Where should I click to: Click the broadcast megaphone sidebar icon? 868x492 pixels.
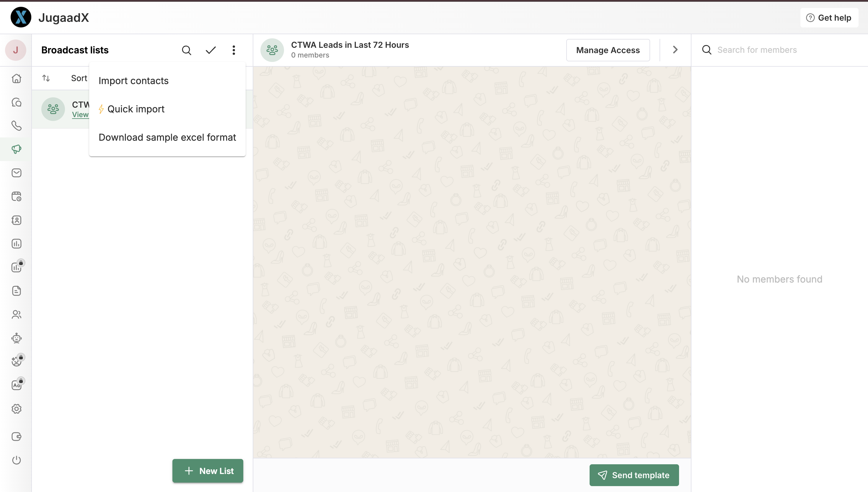16,149
